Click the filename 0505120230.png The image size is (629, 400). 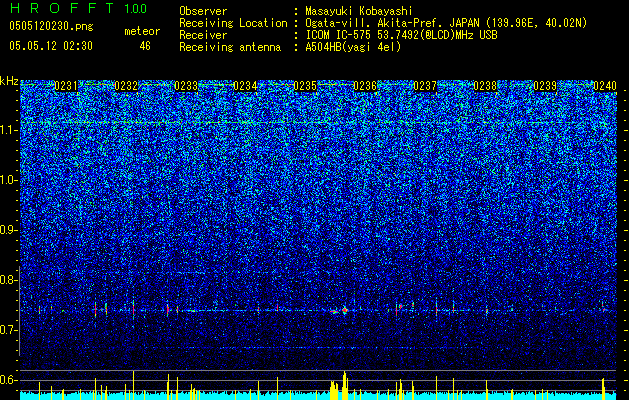pos(51,26)
